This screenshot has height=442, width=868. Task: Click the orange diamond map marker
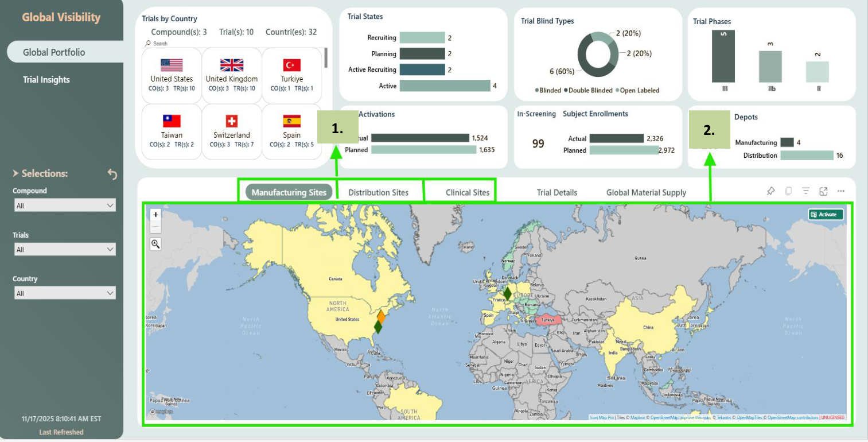pyautogui.click(x=381, y=316)
